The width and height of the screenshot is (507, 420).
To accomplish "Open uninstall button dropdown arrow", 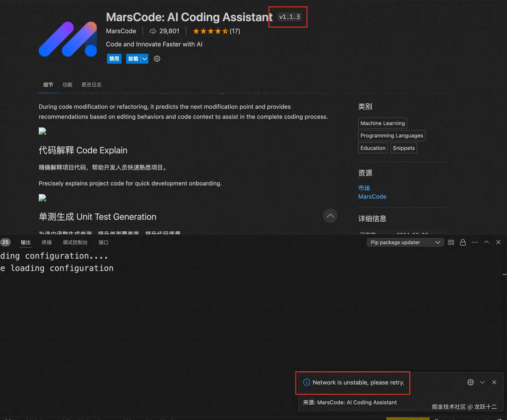I will (x=145, y=59).
